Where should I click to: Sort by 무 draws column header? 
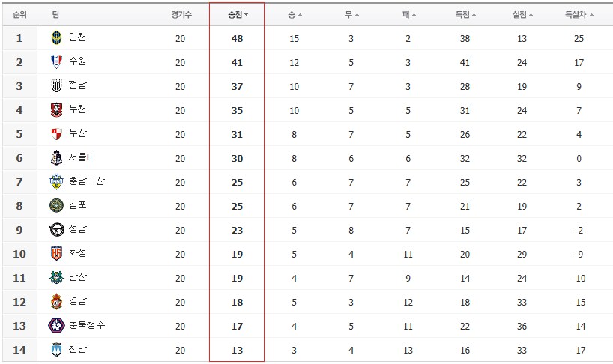351,15
